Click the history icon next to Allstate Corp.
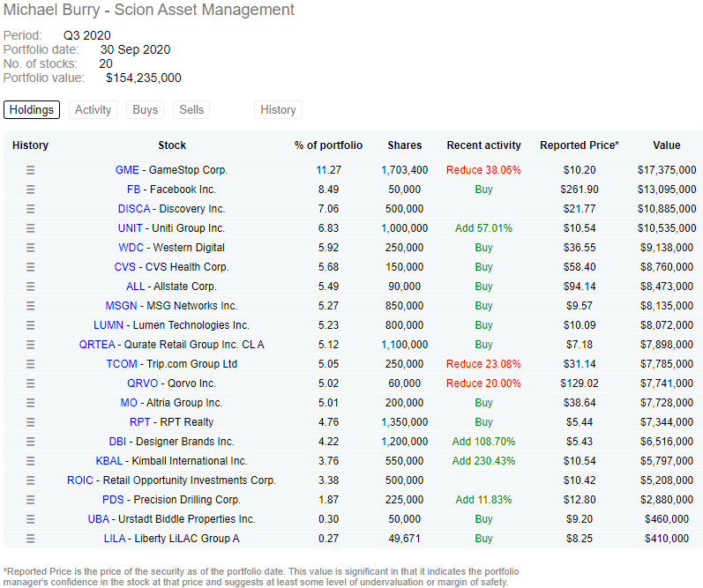Image resolution: width=703 pixels, height=588 pixels. pos(30,287)
